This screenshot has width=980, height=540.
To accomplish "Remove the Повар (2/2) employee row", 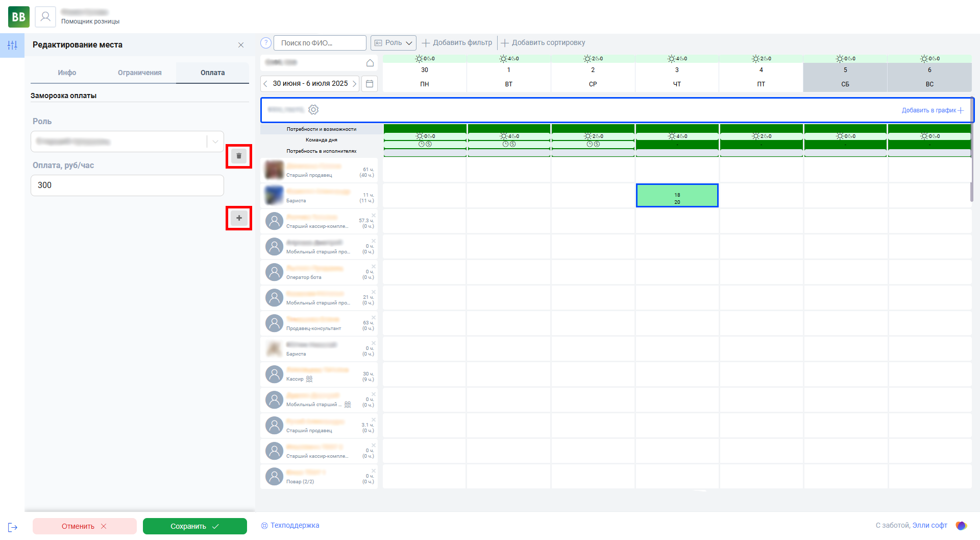I will tap(374, 471).
